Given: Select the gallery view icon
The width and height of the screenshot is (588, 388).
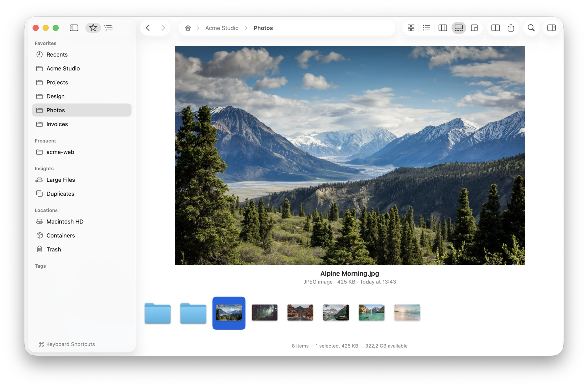Looking at the screenshot, I should pyautogui.click(x=458, y=28).
